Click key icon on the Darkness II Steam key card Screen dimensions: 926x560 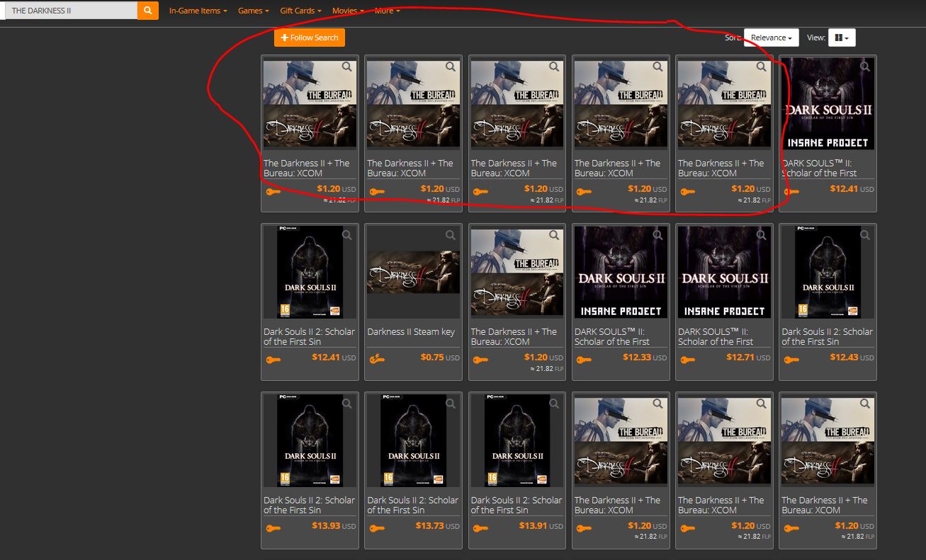(377, 360)
